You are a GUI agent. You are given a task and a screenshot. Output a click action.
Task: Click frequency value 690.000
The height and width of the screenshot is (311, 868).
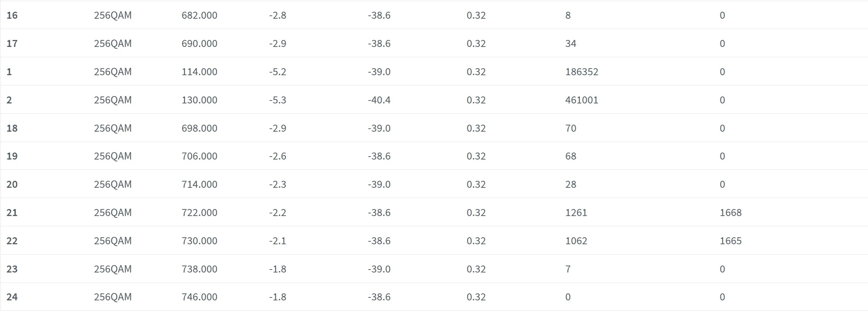coord(199,44)
